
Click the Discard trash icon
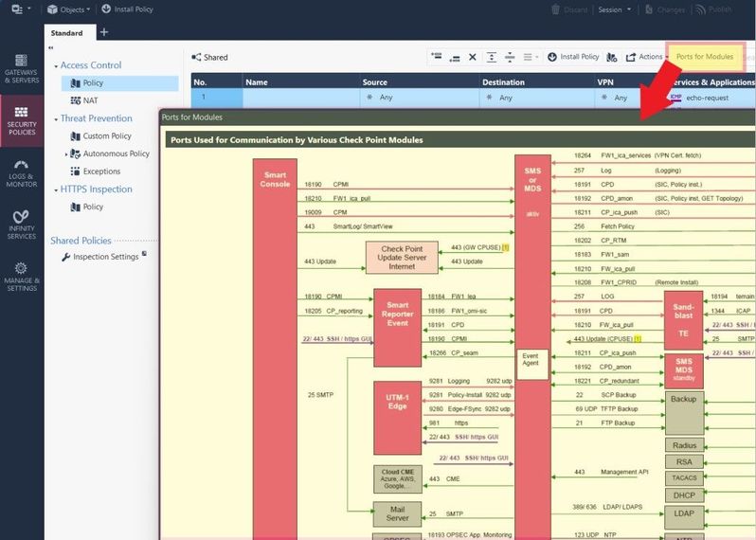[x=555, y=9]
